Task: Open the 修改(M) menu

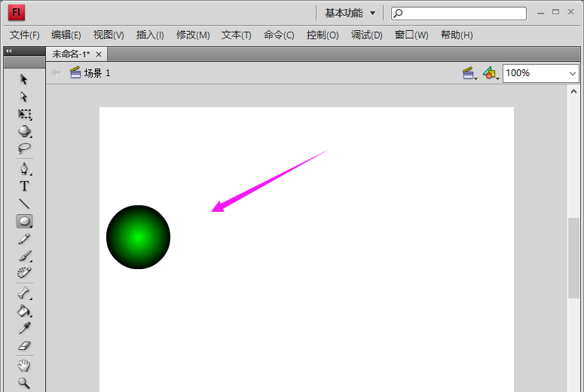Action: (x=193, y=35)
